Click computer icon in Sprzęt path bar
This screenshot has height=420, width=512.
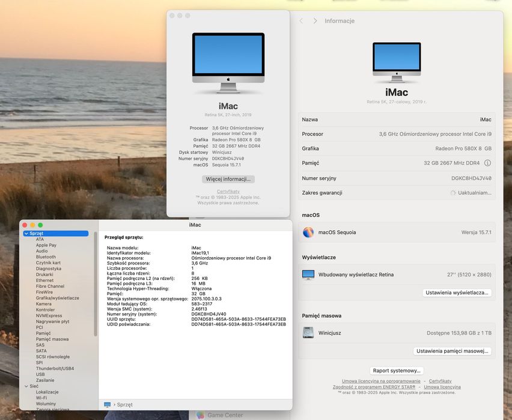(107, 404)
